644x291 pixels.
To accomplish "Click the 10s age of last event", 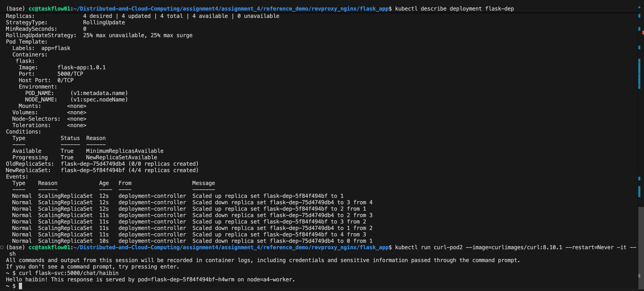I will point(104,241).
